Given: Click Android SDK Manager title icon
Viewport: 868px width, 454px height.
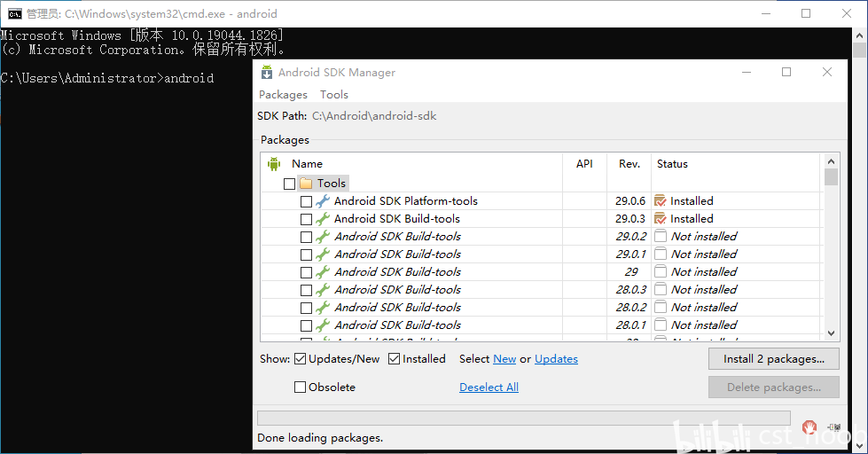Looking at the screenshot, I should pos(267,73).
